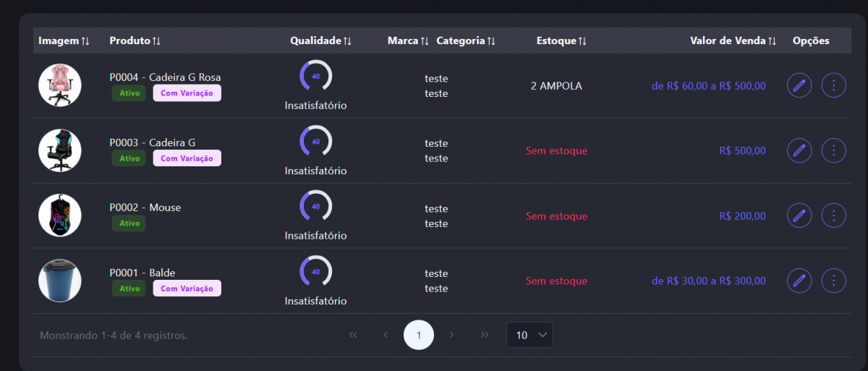Viewport: 868px width, 371px height.
Task: Open the three-dot options for P0003 Cadeira G
Action: pos(834,150)
